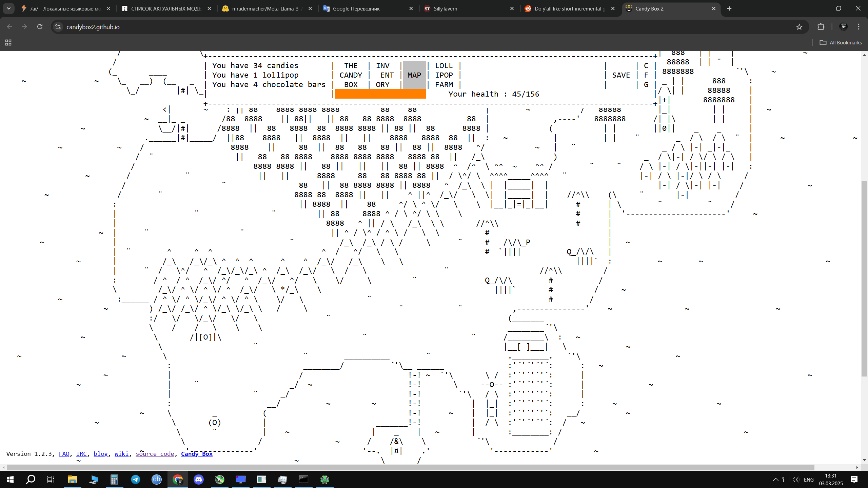Viewport: 868px width, 488px height.
Task: Close the Candy Box 2 tab
Action: point(714,8)
